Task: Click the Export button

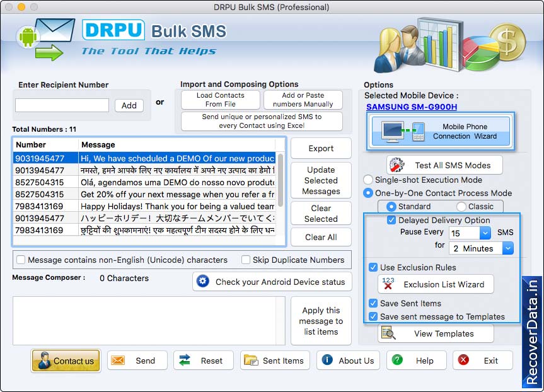Action: point(321,148)
